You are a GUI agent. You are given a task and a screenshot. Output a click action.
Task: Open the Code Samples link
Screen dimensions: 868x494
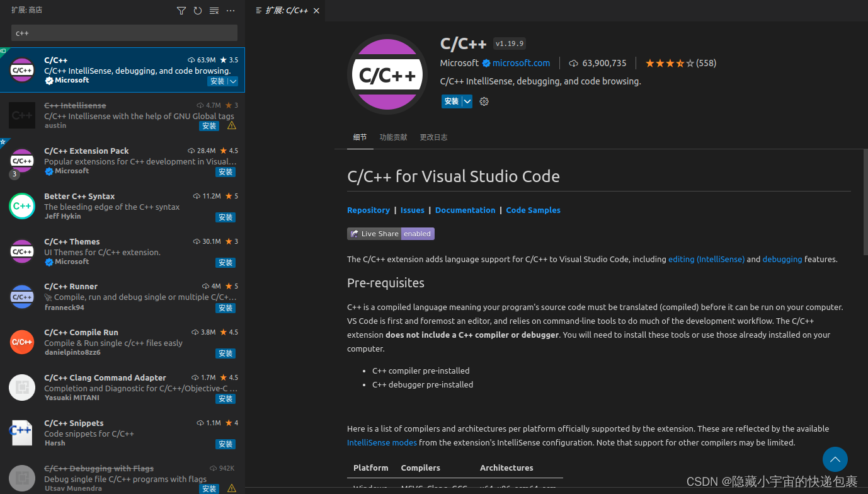tap(533, 210)
